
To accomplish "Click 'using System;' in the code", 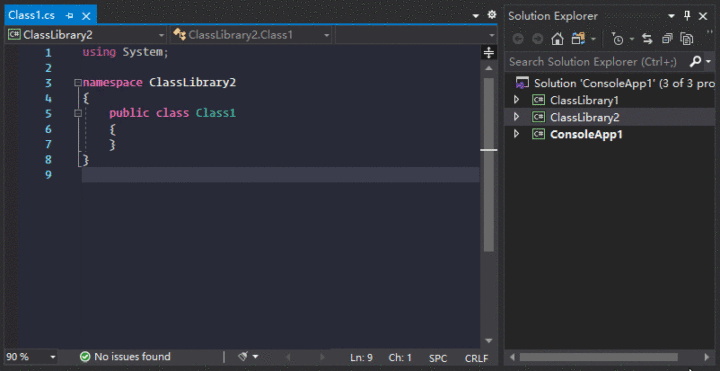I will (x=126, y=52).
